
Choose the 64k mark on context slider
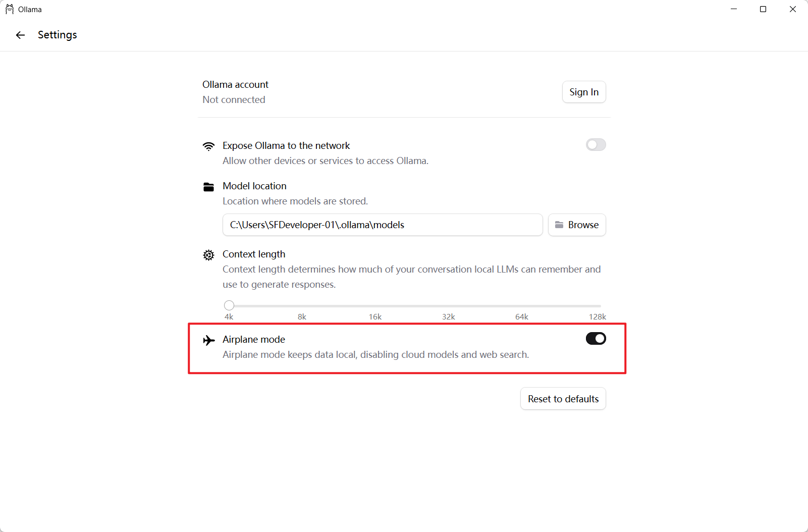tap(522, 306)
